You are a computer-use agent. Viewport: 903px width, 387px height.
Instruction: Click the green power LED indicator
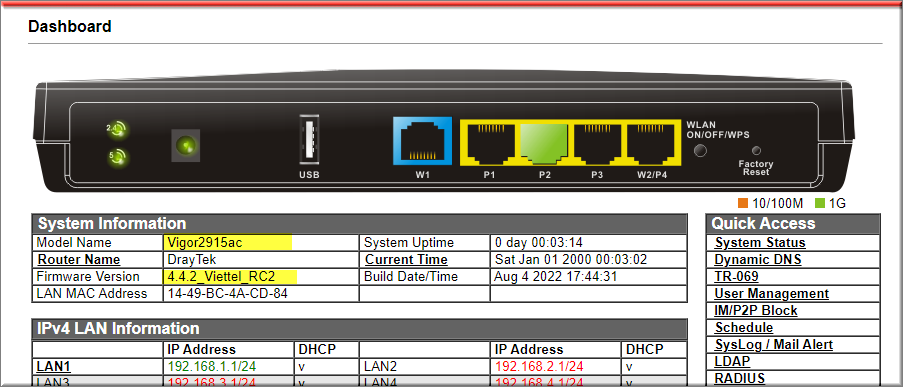pos(186,146)
